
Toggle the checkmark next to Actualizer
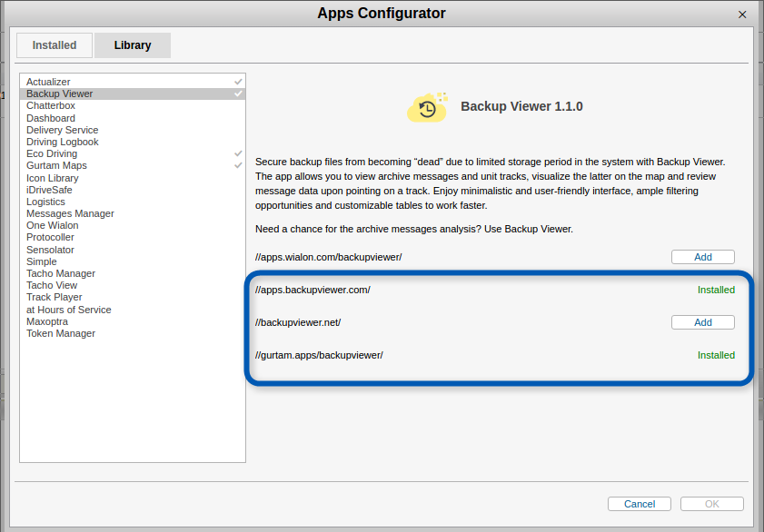pyautogui.click(x=239, y=81)
